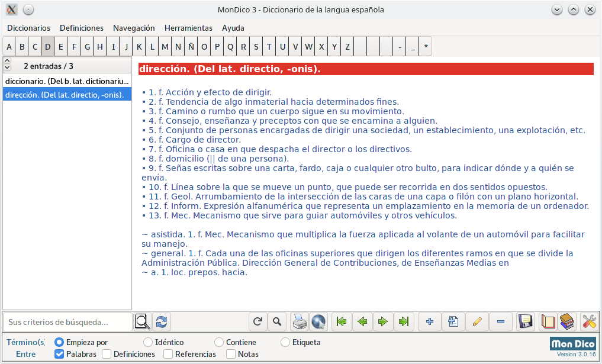This screenshot has height=364, width=602.
Task: Click the down chevron in the entries header
Action: pos(7,67)
